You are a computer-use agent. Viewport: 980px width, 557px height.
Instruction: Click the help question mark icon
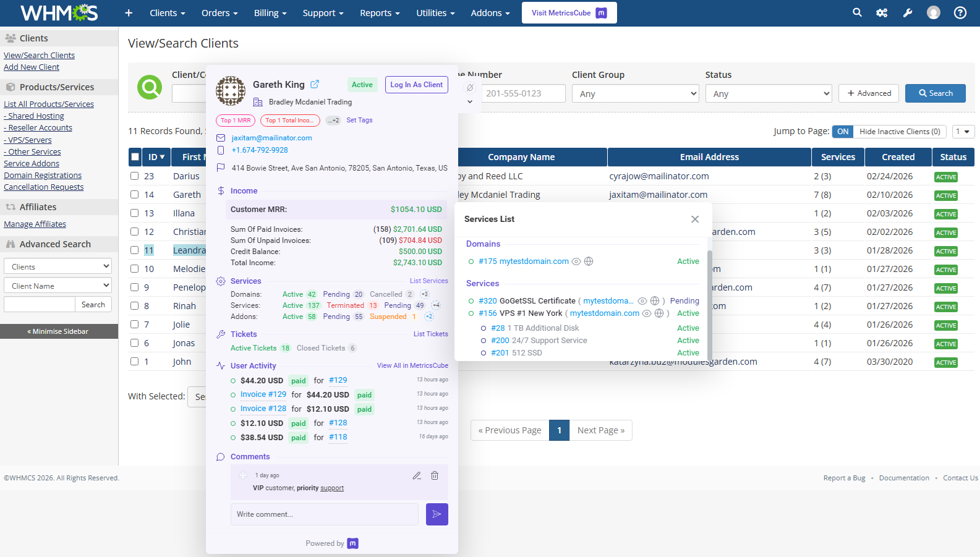click(x=960, y=12)
